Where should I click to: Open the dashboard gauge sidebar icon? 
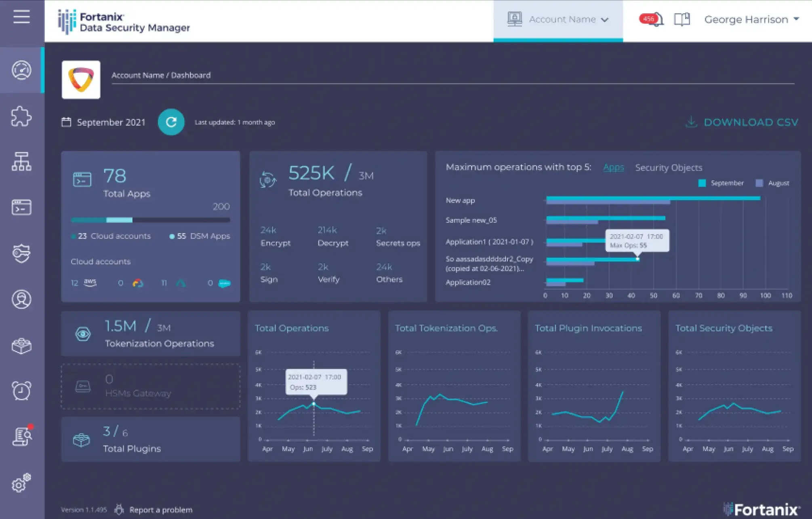(21, 70)
